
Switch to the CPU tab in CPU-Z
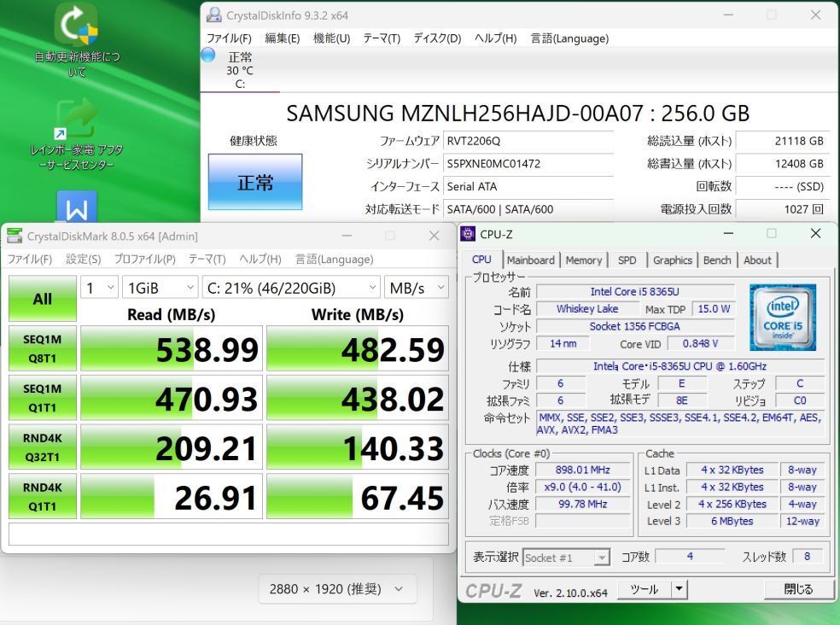[x=481, y=260]
